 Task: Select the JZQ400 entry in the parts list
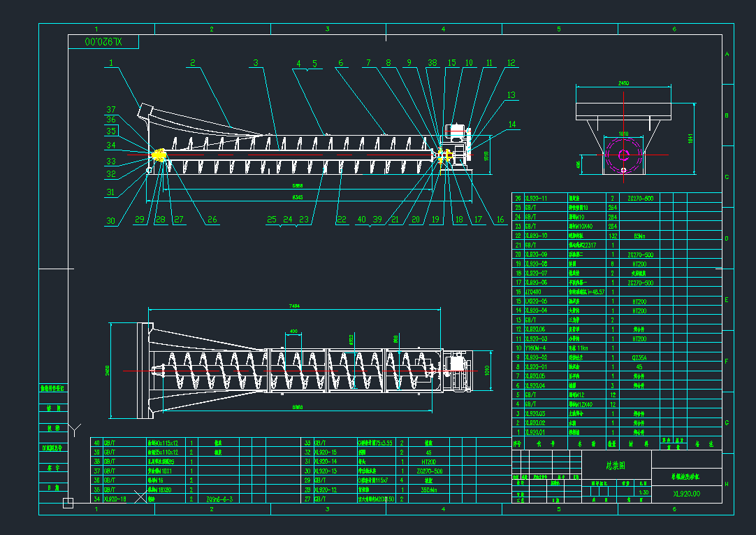click(534, 291)
